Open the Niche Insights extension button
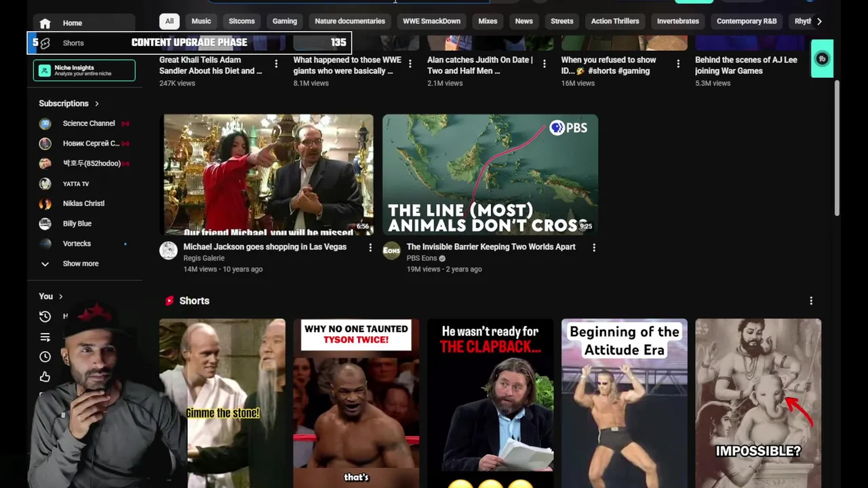 84,70
